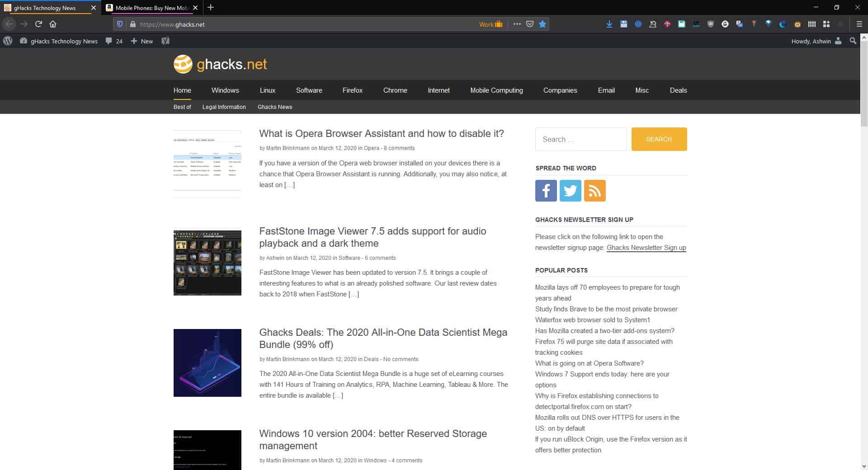Image resolution: width=868 pixels, height=470 pixels.
Task: Open the Legal Information page
Action: [x=224, y=107]
